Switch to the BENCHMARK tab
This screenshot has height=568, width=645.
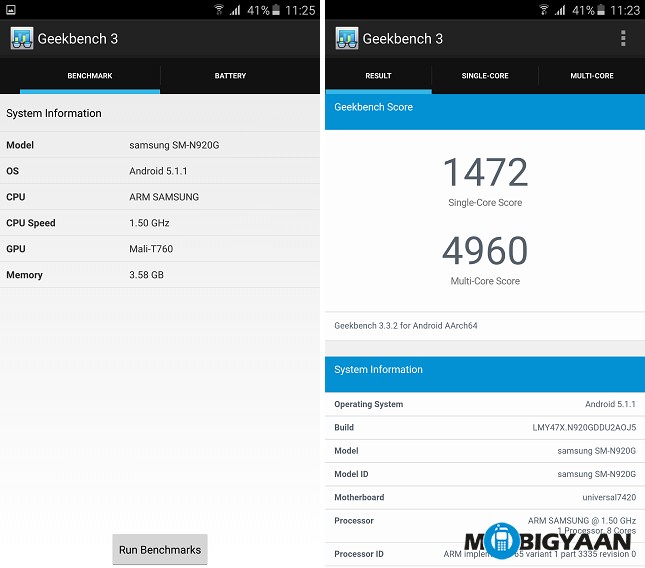90,76
